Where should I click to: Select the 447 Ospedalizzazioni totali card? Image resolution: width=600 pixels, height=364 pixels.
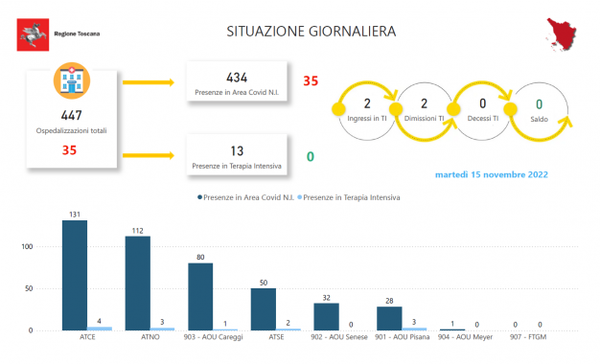72,119
